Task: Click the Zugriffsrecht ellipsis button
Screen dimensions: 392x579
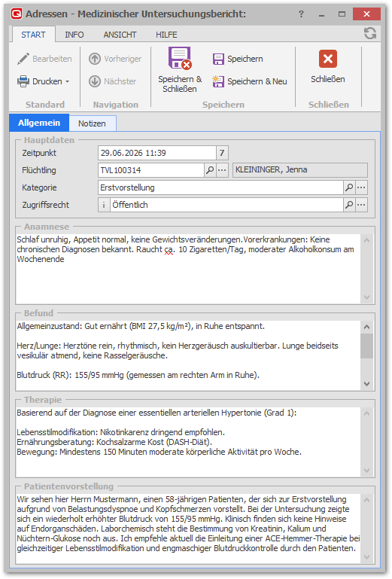Action: [361, 205]
